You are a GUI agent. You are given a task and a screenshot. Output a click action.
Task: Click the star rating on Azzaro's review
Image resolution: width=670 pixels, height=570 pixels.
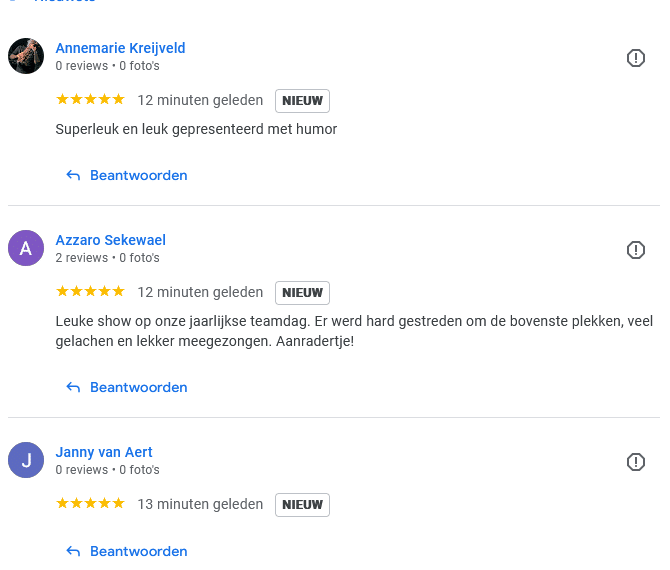coord(90,292)
